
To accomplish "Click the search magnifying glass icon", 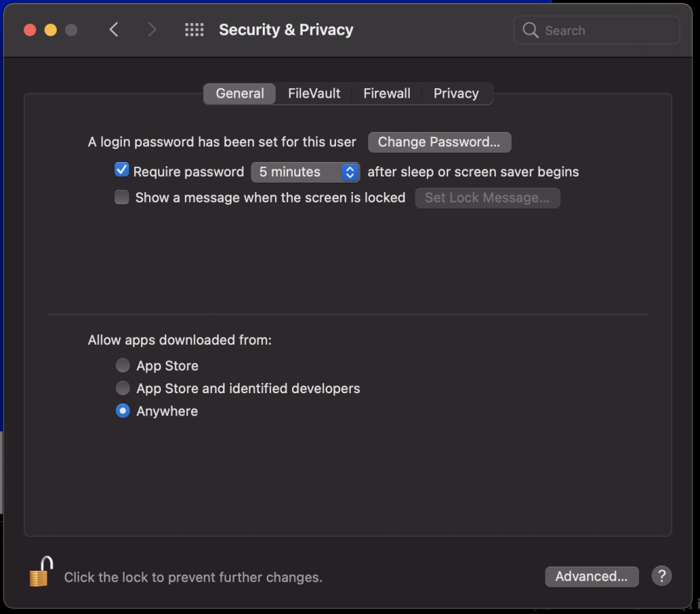I will (530, 31).
